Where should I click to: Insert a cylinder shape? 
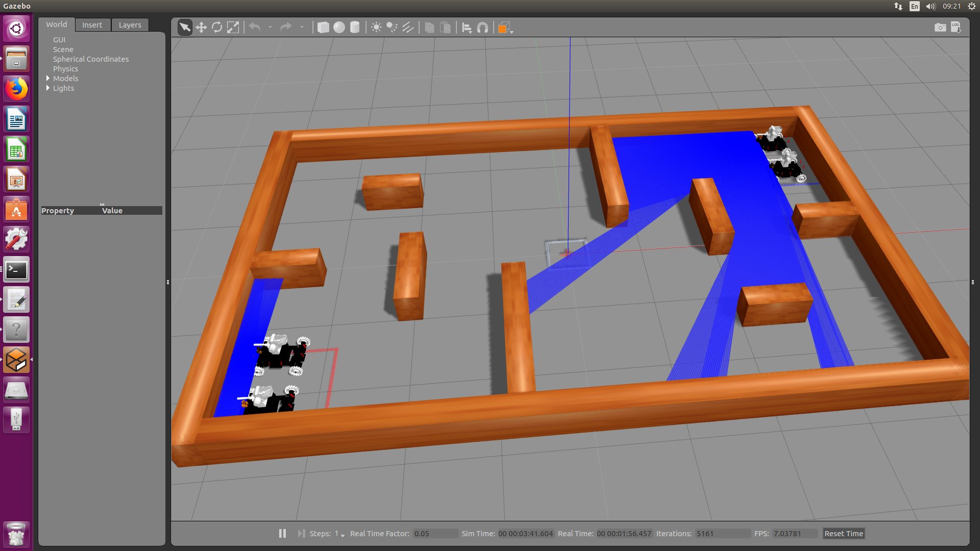click(355, 27)
